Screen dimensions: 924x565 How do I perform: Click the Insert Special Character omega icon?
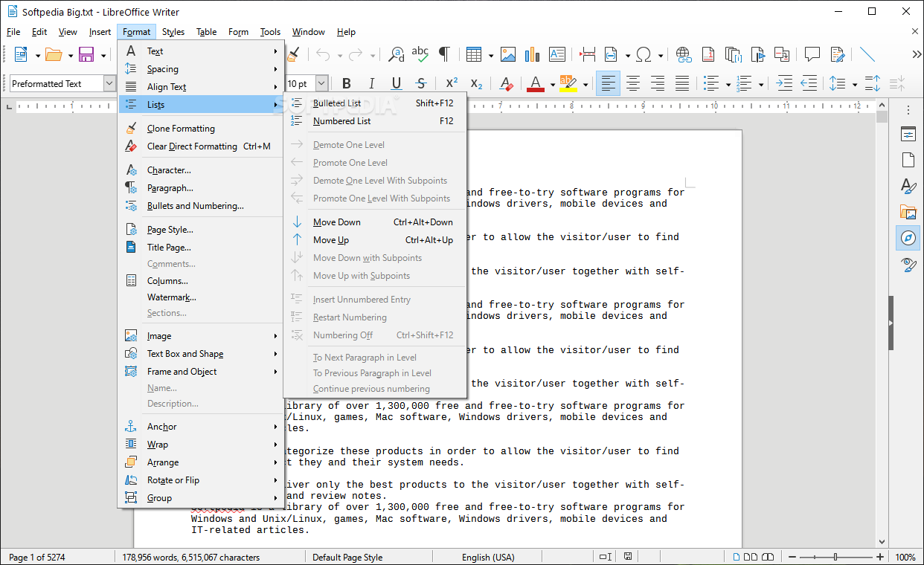click(x=644, y=54)
